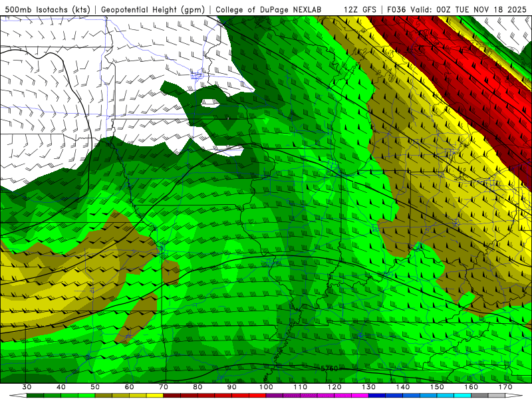
Task: Click the 'Valid: 00Z TUE NOV 18 2025' text
Action: point(468,10)
